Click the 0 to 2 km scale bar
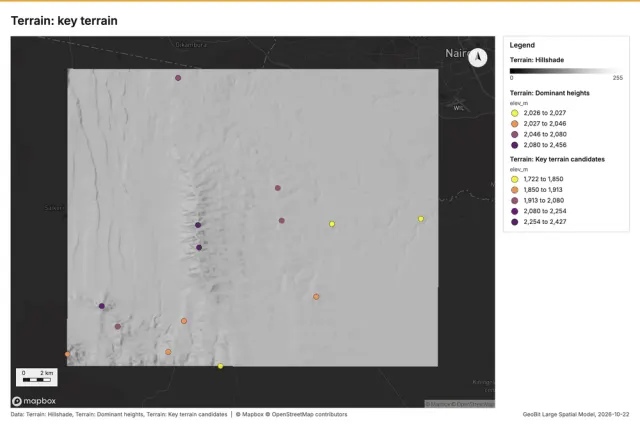The image size is (640, 427). (37, 377)
